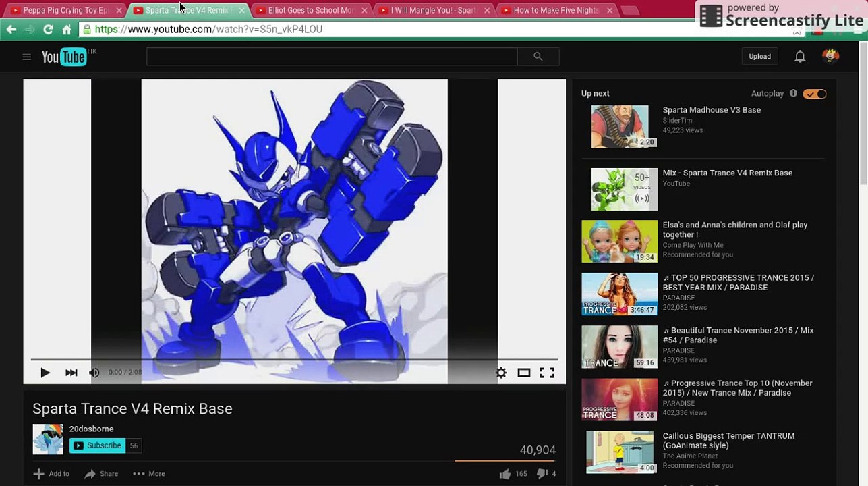The width and height of the screenshot is (868, 486).
Task: Click the page vertical scrollbar
Action: (x=863, y=115)
